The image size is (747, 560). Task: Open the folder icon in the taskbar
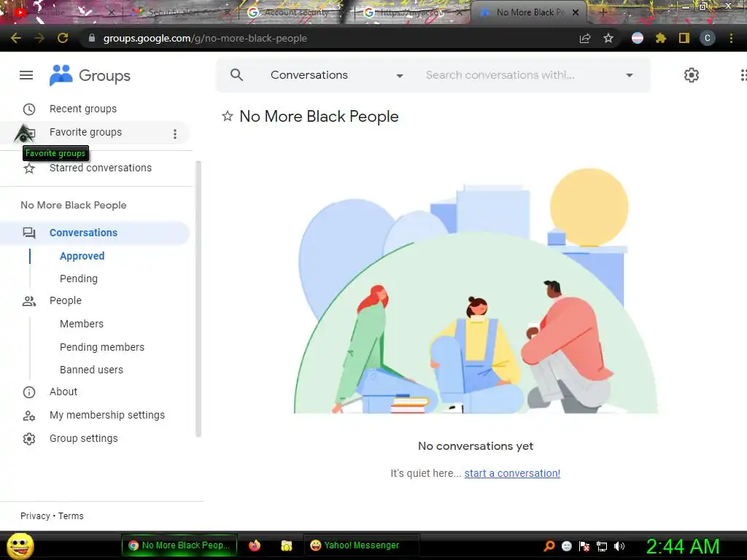point(286,545)
